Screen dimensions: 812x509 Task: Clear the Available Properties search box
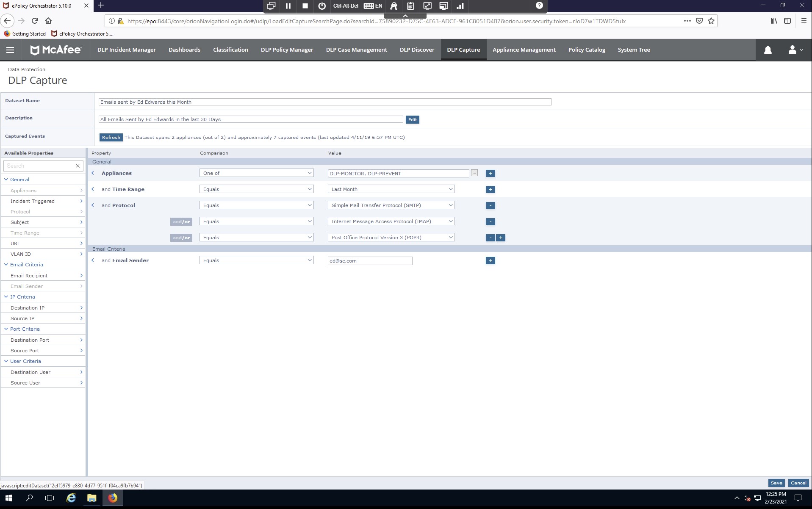[x=78, y=166]
